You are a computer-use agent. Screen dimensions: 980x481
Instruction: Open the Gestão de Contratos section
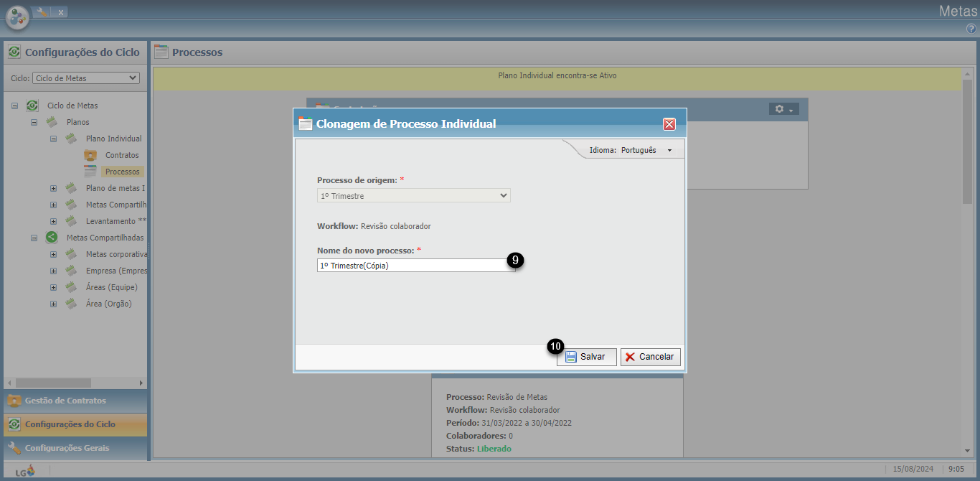click(x=75, y=401)
